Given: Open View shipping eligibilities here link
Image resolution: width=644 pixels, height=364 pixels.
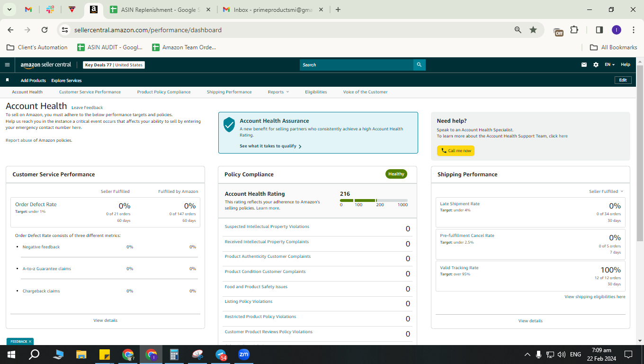Looking at the screenshot, I should [x=595, y=297].
